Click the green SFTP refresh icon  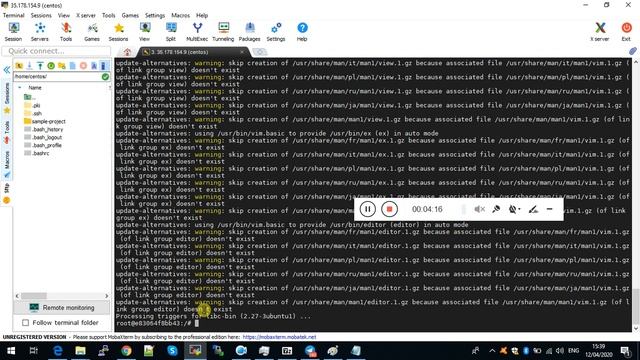pyautogui.click(x=51, y=65)
